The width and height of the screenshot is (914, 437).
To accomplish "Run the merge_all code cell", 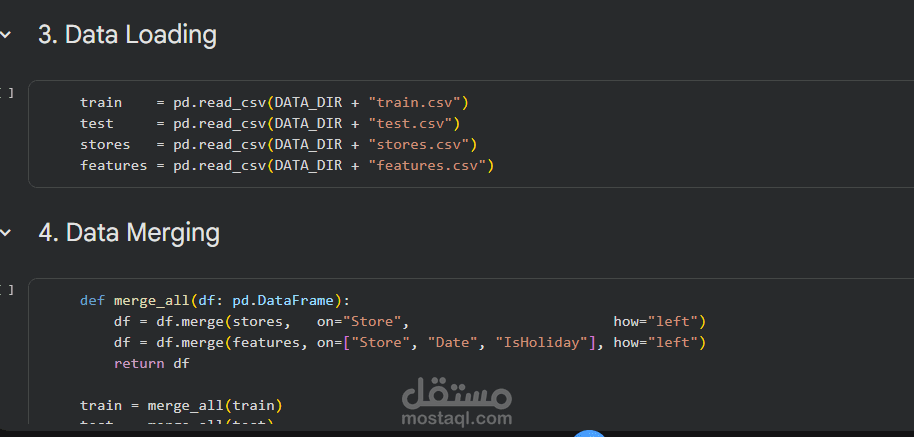I will coord(7,290).
